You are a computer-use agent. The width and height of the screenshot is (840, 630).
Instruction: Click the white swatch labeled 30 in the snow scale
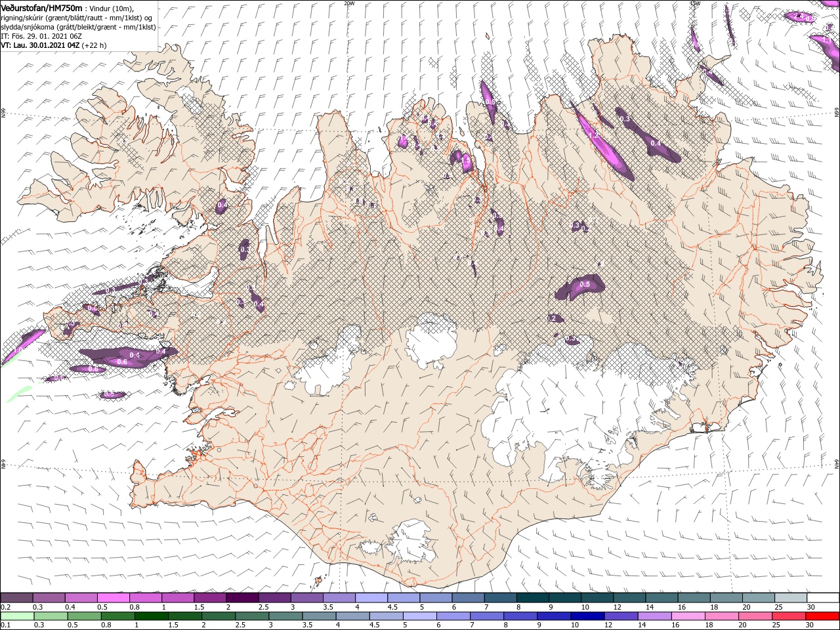tap(824, 597)
